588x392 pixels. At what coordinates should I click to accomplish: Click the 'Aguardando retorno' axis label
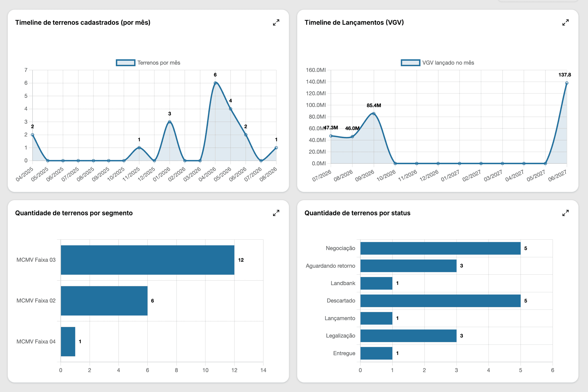[x=331, y=266]
